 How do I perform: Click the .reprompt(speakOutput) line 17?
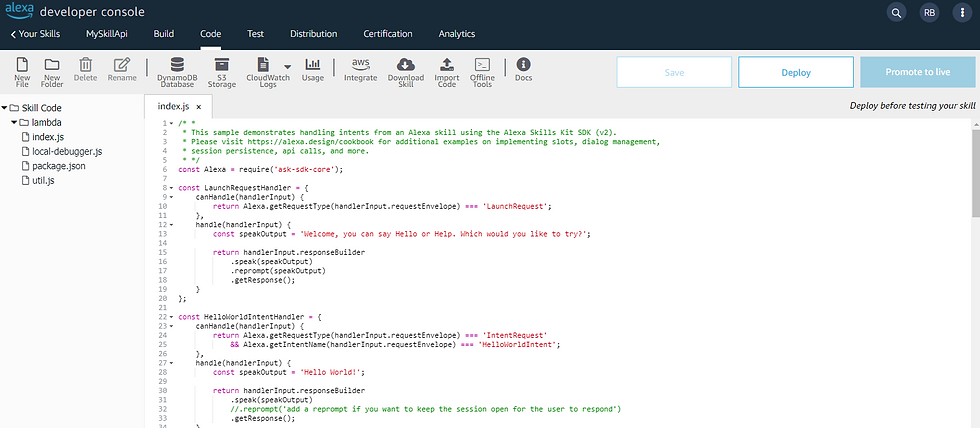tap(278, 271)
